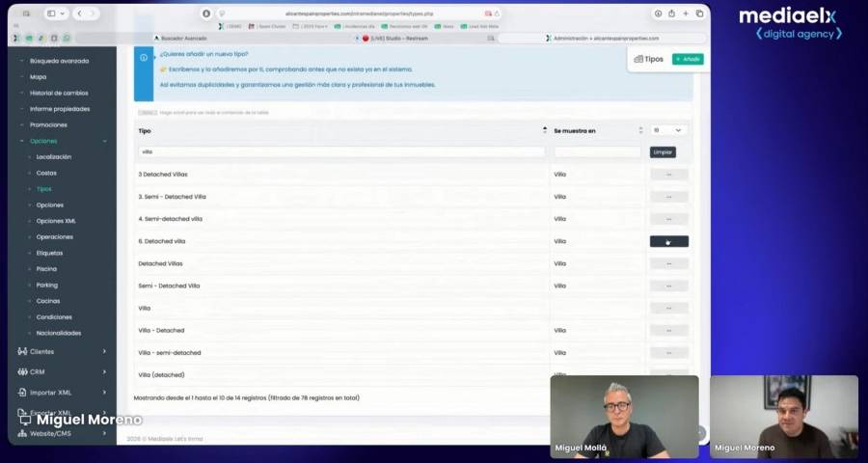Select the Miguel Mollá video thumbnail
This screenshot has height=463, width=868.
click(624, 417)
